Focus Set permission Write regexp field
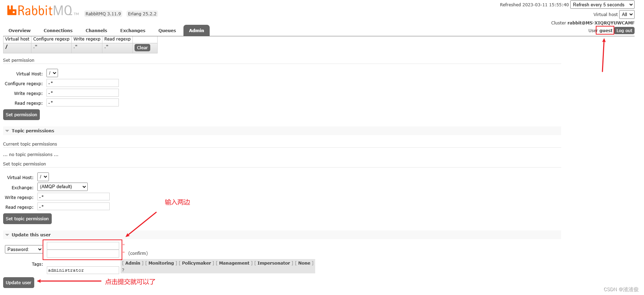This screenshot has height=295, width=644. point(82,93)
